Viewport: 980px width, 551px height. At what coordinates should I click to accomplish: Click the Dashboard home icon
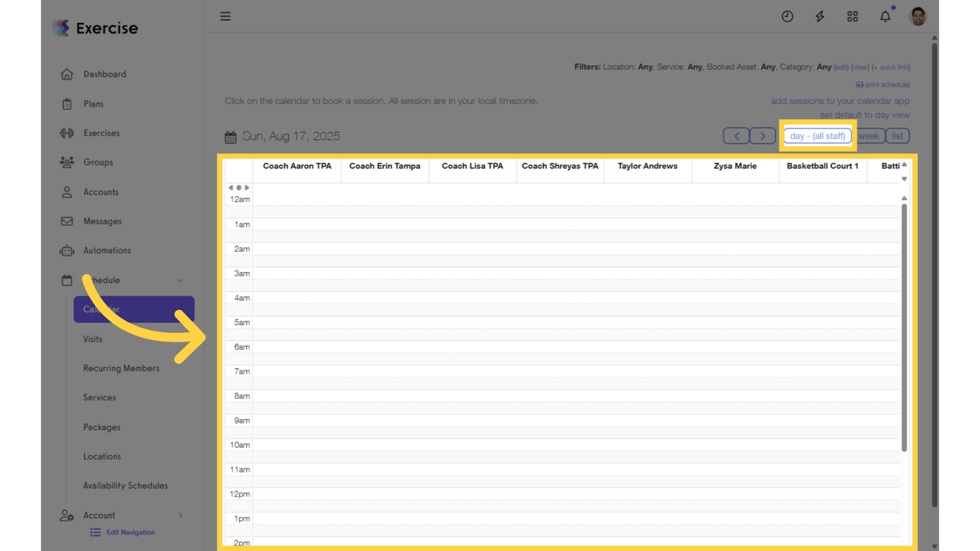[x=67, y=74]
